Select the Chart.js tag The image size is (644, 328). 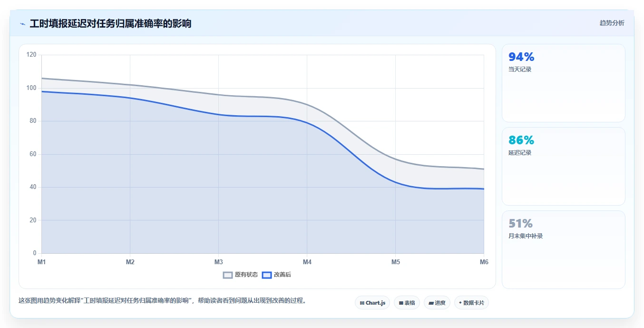(x=372, y=303)
